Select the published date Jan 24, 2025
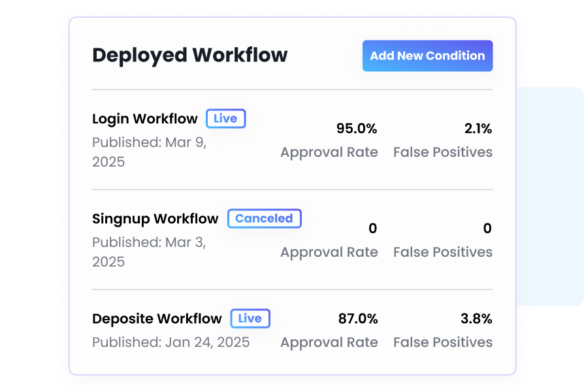This screenshot has width=584, height=392. pyautogui.click(x=170, y=342)
